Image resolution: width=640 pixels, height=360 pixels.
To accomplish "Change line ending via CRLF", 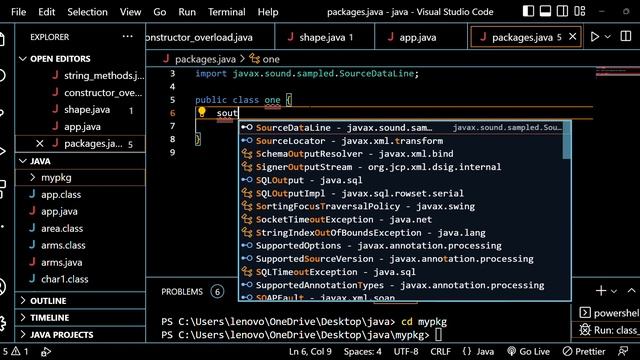I will pyautogui.click(x=440, y=351).
